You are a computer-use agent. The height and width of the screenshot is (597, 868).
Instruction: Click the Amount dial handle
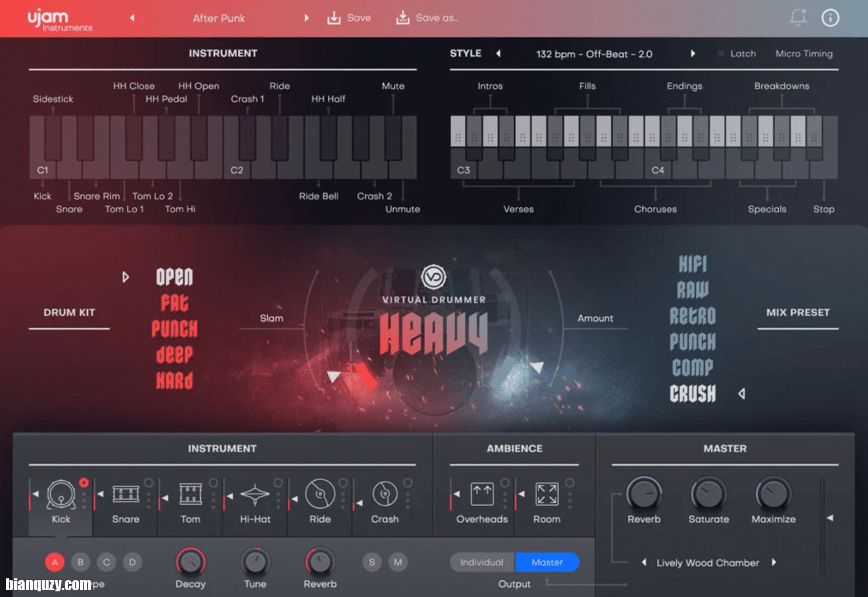coord(536,368)
